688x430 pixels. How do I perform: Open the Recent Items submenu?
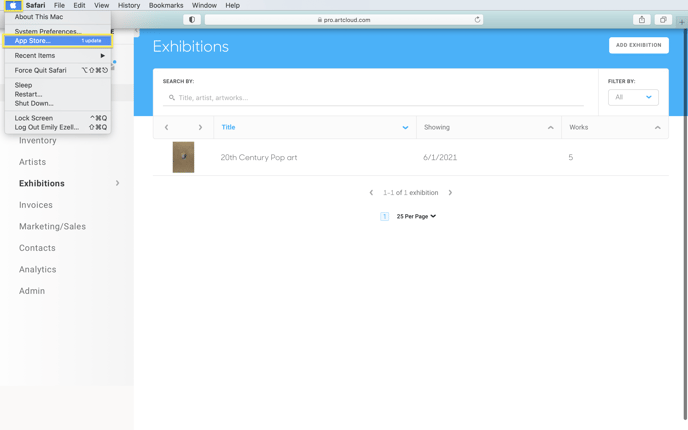[58, 56]
